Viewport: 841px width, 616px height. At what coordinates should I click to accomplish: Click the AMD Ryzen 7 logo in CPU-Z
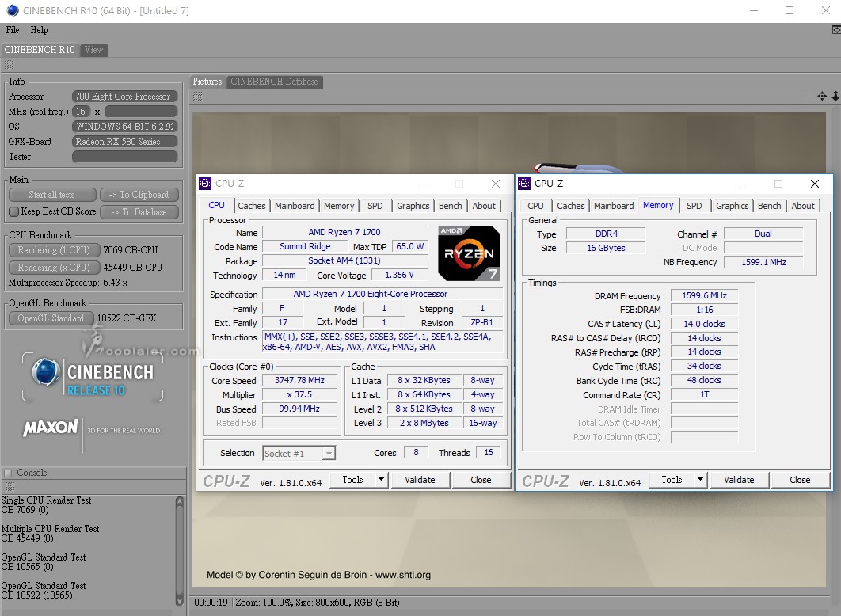click(470, 253)
